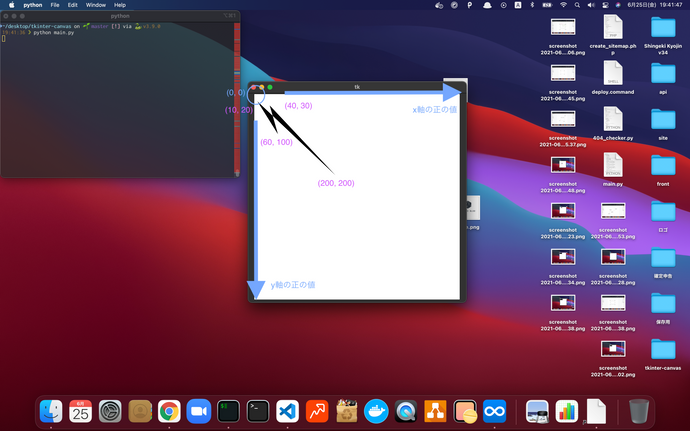Select the site folder on desktop
This screenshot has height=431, width=690.
[663, 123]
